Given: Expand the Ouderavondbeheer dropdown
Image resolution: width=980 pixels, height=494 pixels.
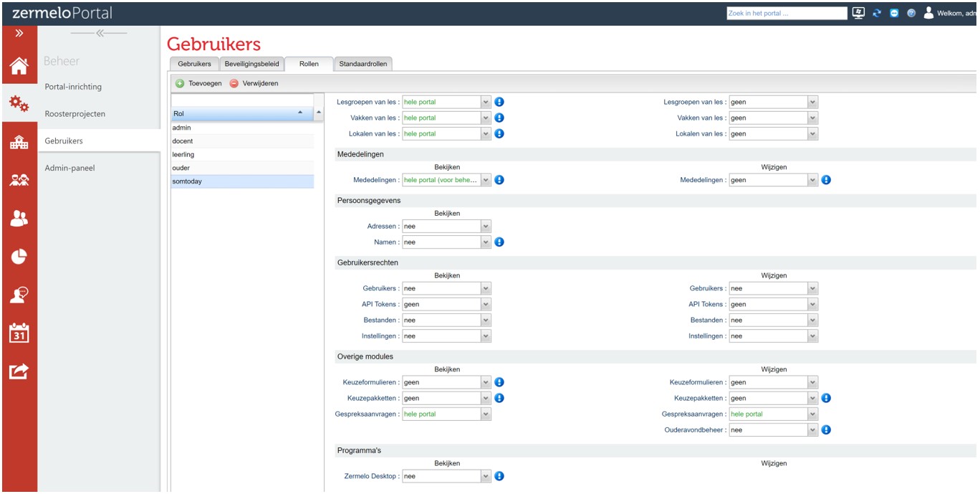Looking at the screenshot, I should [x=812, y=430].
